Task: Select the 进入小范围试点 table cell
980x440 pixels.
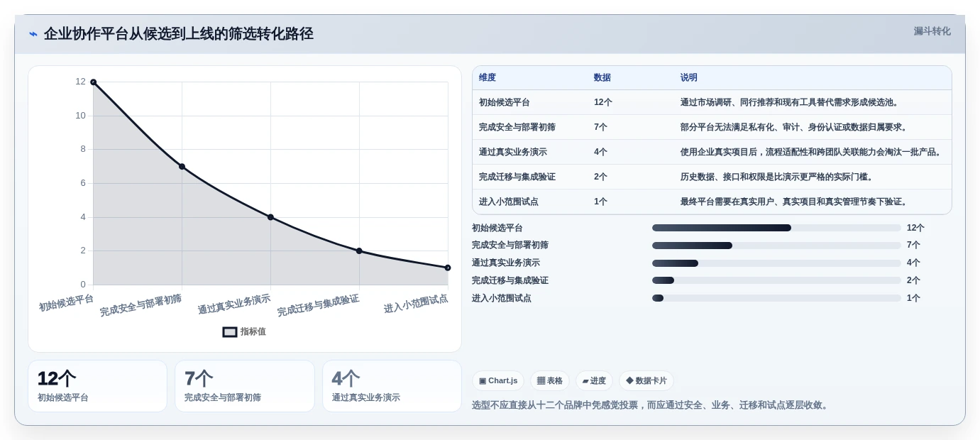Action: (x=509, y=202)
